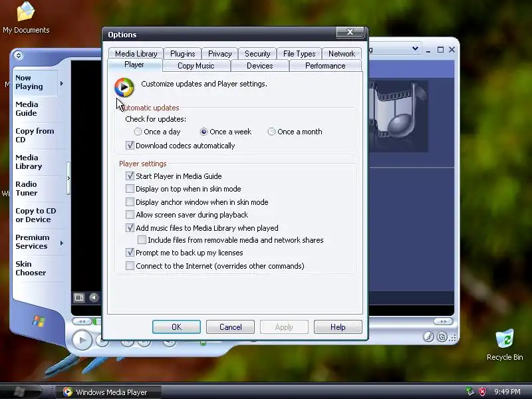Viewport: 532px width, 399px height.
Task: Click the rewind button in Media Player
Action: tap(82, 321)
